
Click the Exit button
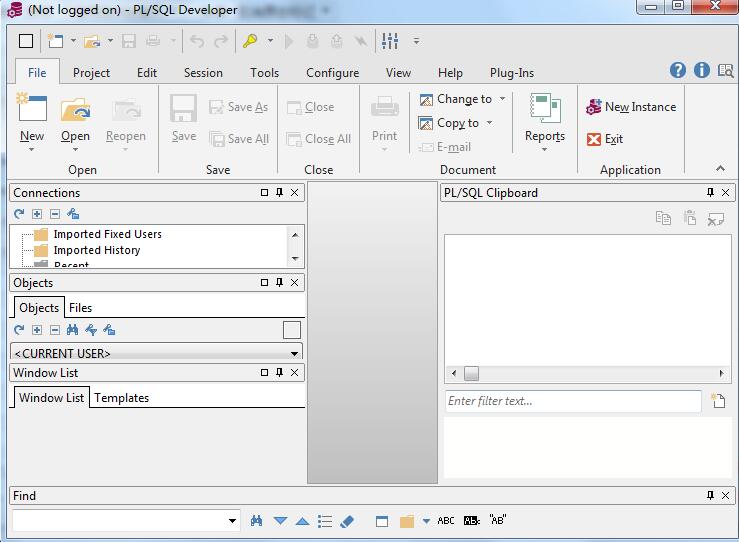point(605,139)
